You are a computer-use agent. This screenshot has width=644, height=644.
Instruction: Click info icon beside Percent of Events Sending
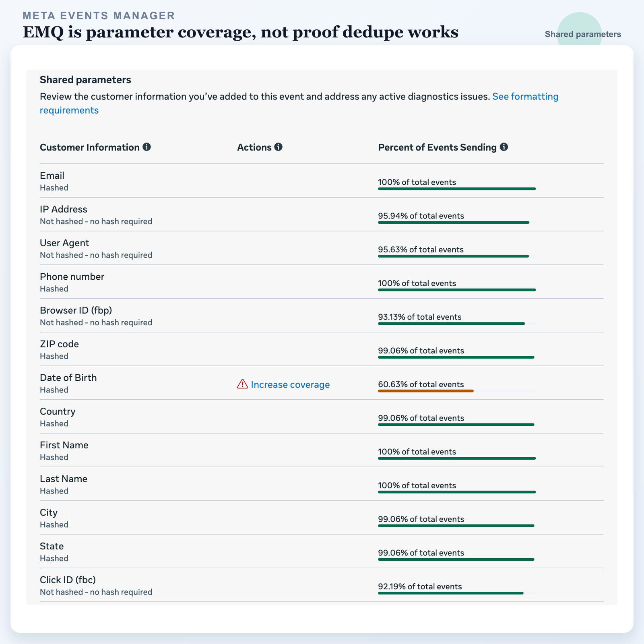(504, 147)
